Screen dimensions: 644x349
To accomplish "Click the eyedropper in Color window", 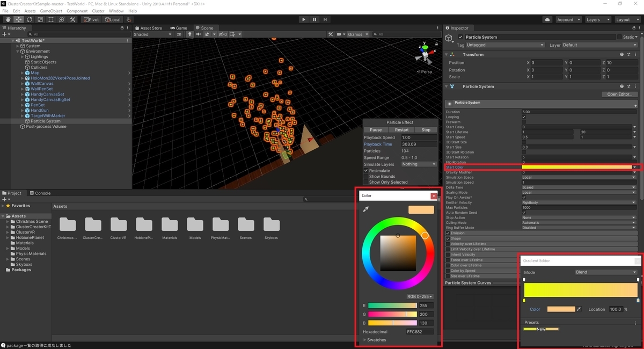I will pyautogui.click(x=366, y=209).
